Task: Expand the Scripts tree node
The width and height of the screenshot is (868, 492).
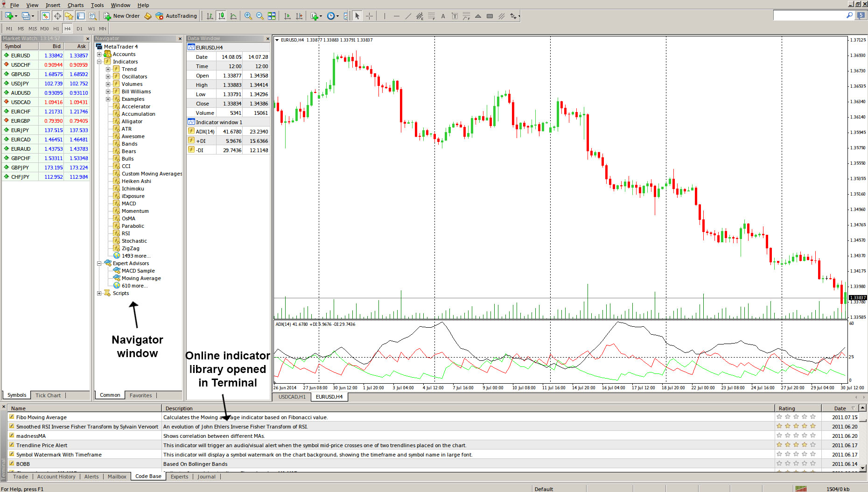Action: pyautogui.click(x=99, y=293)
